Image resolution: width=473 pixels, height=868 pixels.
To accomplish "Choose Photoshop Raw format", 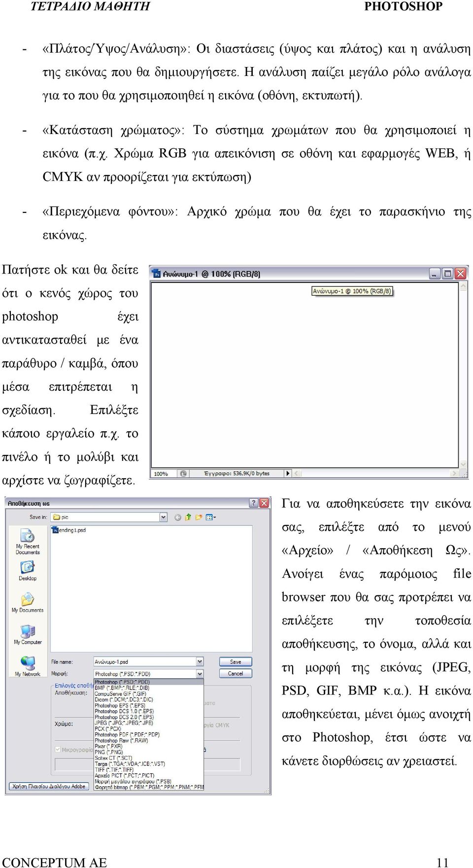I will pyautogui.click(x=148, y=740).
